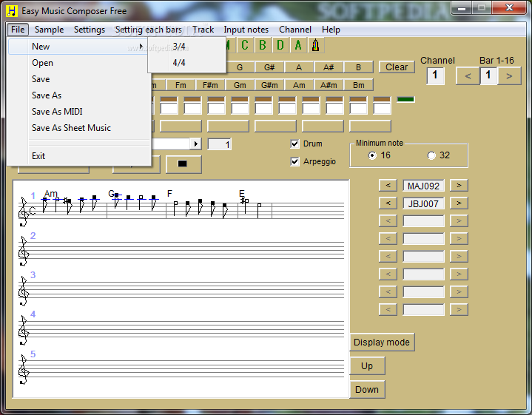
Task: Click the Channel number 1 field
Action: (x=435, y=75)
